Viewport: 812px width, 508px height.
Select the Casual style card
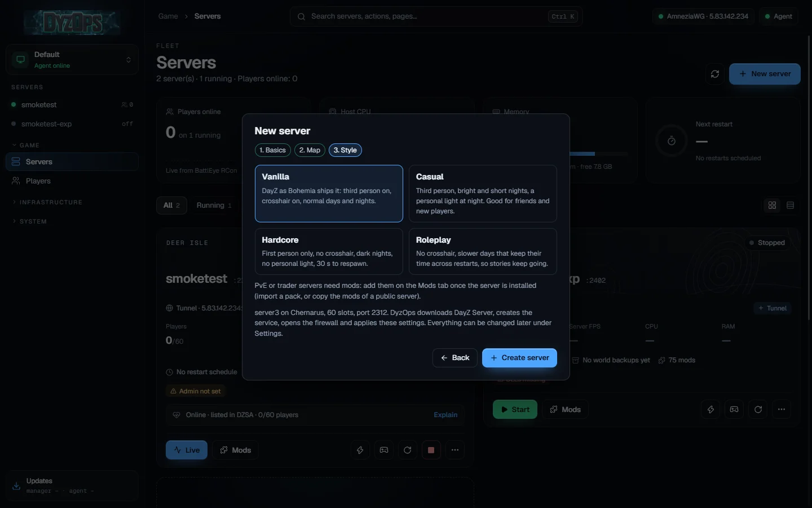[483, 194]
